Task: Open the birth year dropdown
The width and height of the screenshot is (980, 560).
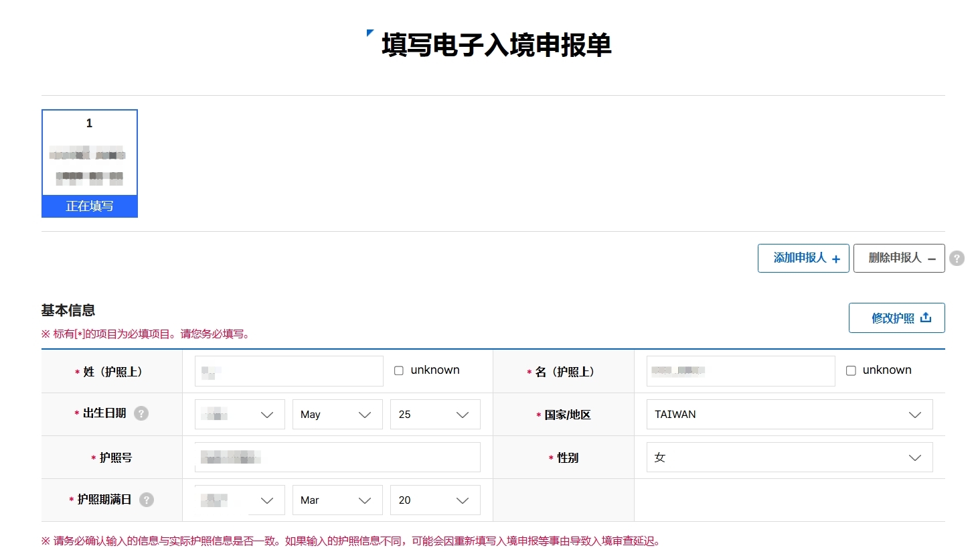Action: pos(240,415)
